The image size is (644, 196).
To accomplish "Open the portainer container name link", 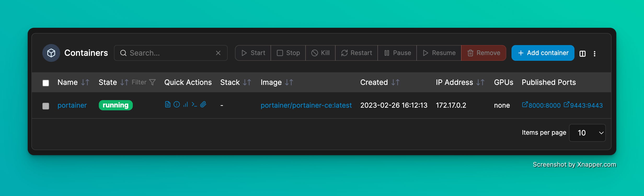I will coord(72,105).
